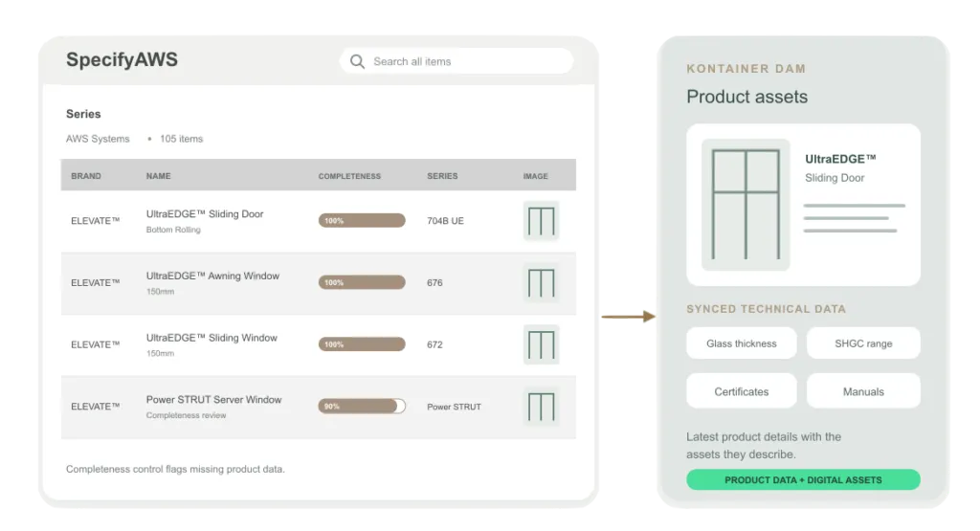The width and height of the screenshot is (980, 531).
Task: Open the Manuals chip
Action: click(x=863, y=391)
